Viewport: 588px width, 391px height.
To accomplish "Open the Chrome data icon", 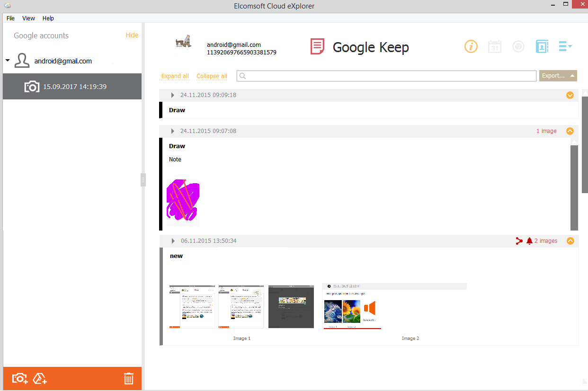I will tap(518, 46).
